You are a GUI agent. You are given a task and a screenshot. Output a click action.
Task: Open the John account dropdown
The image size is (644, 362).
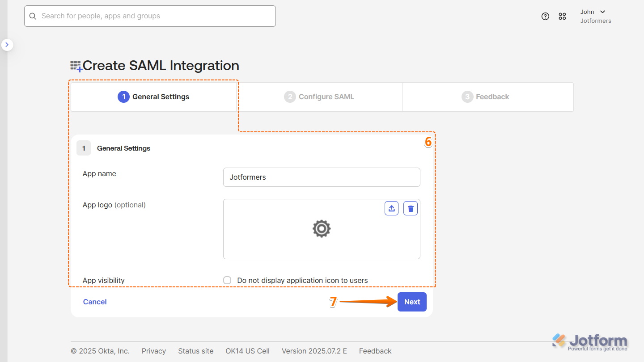tap(593, 12)
